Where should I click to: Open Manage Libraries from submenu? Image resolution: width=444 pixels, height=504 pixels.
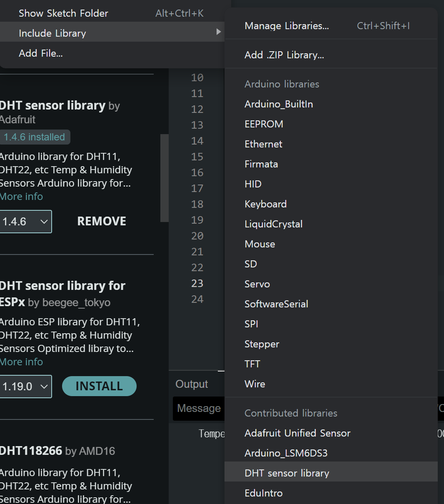tap(331, 26)
